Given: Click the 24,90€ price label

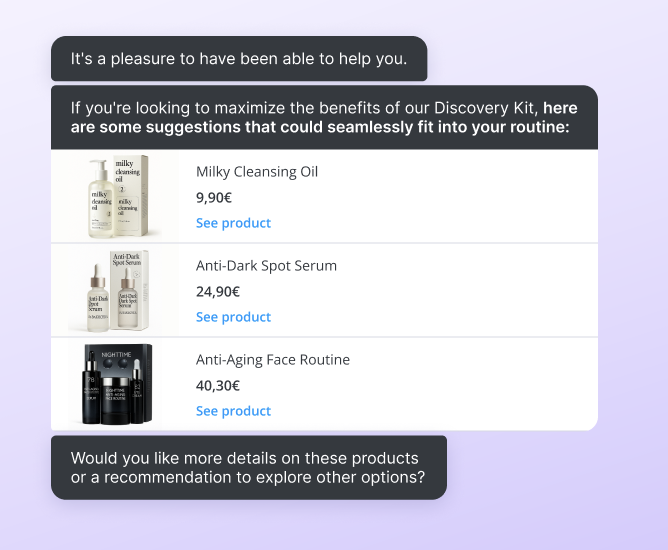Looking at the screenshot, I should click(218, 291).
